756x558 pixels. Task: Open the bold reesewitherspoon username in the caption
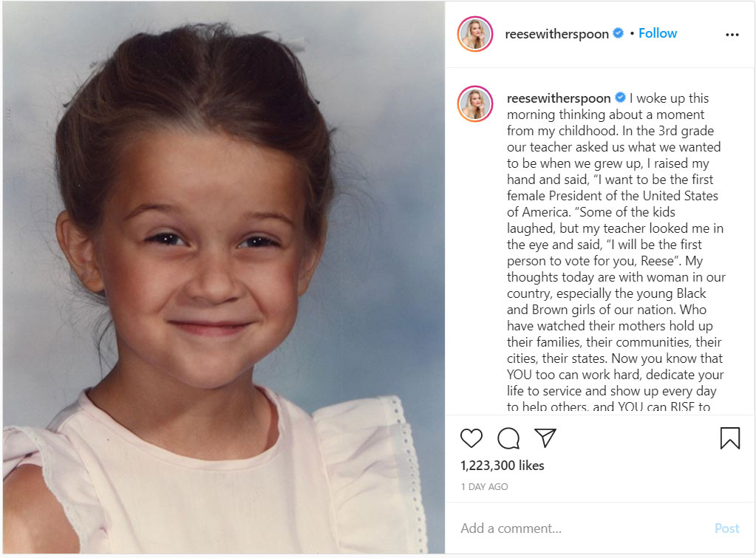point(559,98)
